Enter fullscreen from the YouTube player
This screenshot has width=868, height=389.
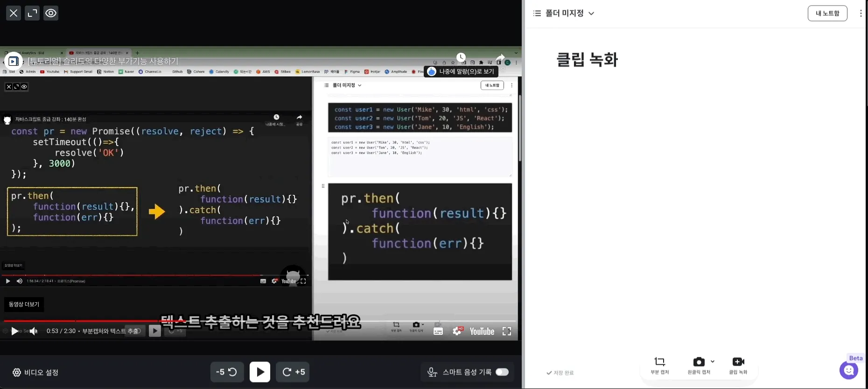[x=507, y=331]
